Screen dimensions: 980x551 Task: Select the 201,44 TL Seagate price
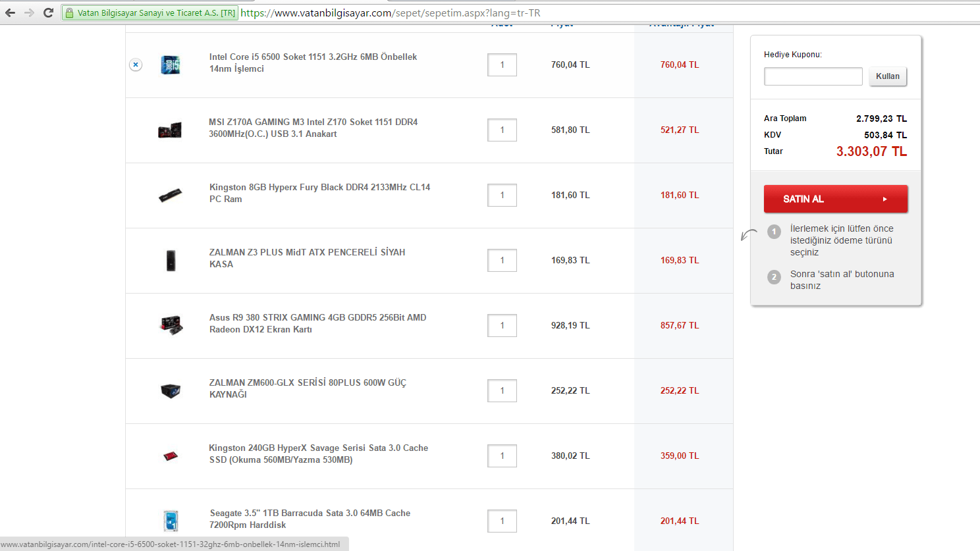570,521
